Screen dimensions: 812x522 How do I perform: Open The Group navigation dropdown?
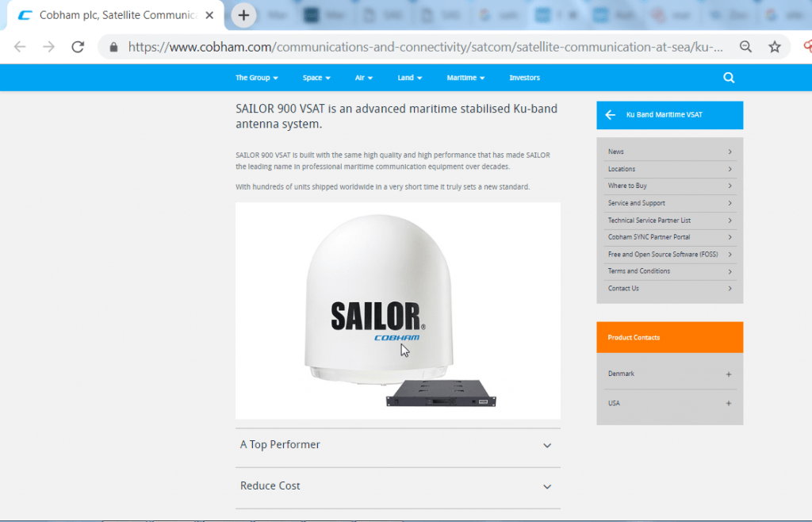coord(256,78)
